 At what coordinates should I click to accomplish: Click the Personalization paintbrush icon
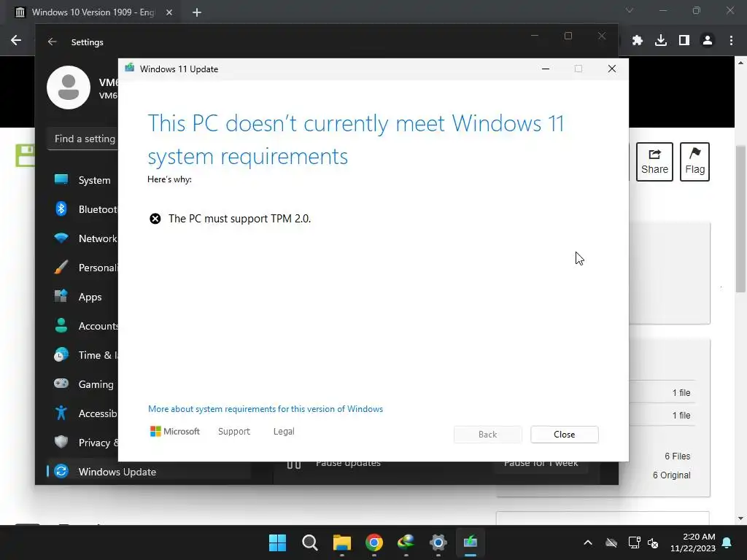(x=61, y=267)
